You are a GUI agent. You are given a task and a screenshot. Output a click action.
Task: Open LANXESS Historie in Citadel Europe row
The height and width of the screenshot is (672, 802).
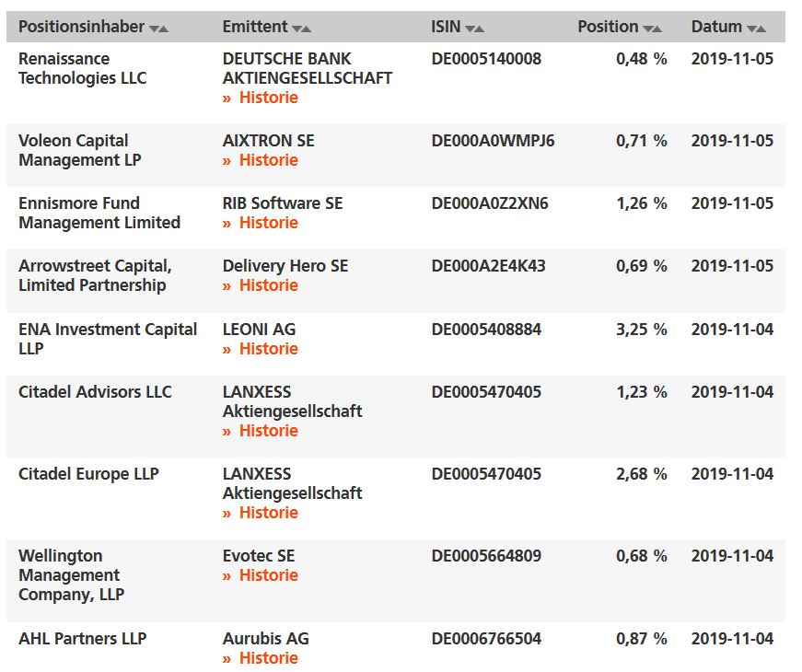pyautogui.click(x=268, y=513)
